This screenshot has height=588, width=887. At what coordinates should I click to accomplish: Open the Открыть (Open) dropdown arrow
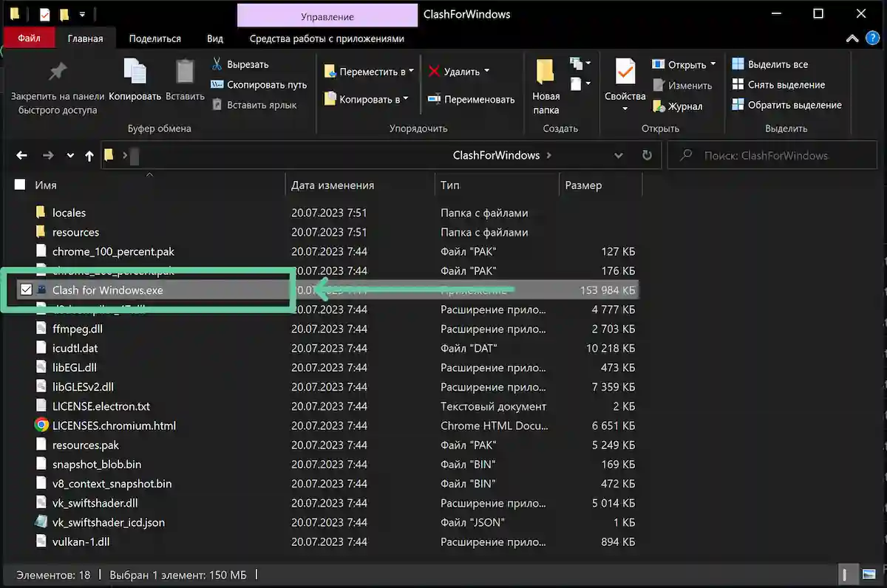[713, 65]
